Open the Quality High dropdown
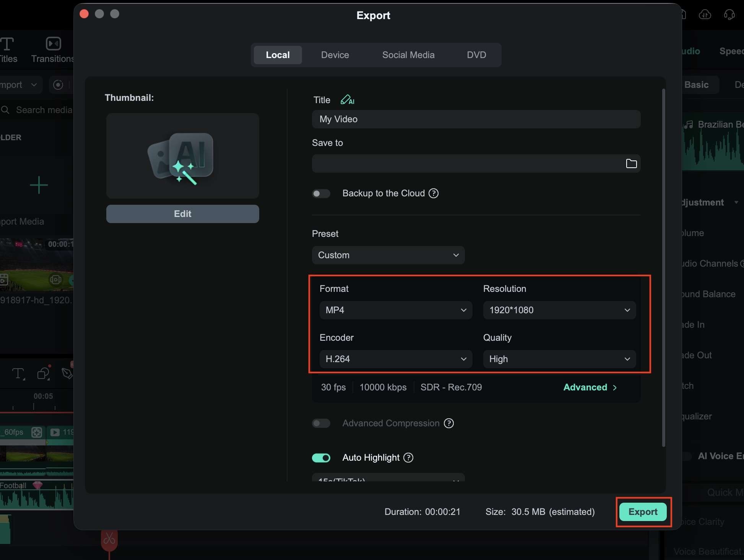This screenshot has width=744, height=560. [x=559, y=359]
